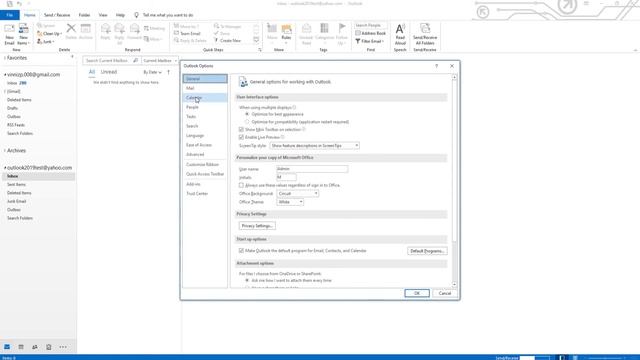Check Always use these values checkbox
This screenshot has height=360, width=640.
(241, 185)
